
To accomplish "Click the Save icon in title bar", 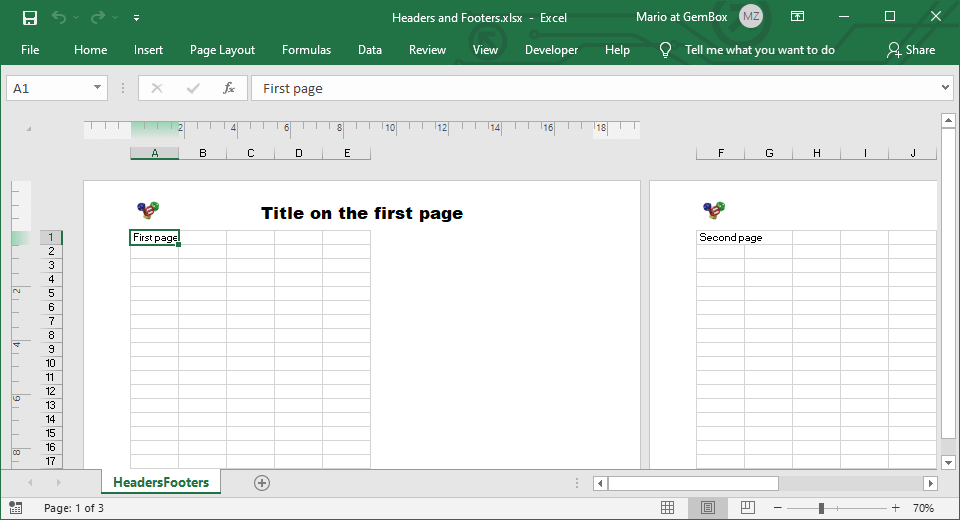I will [30, 17].
